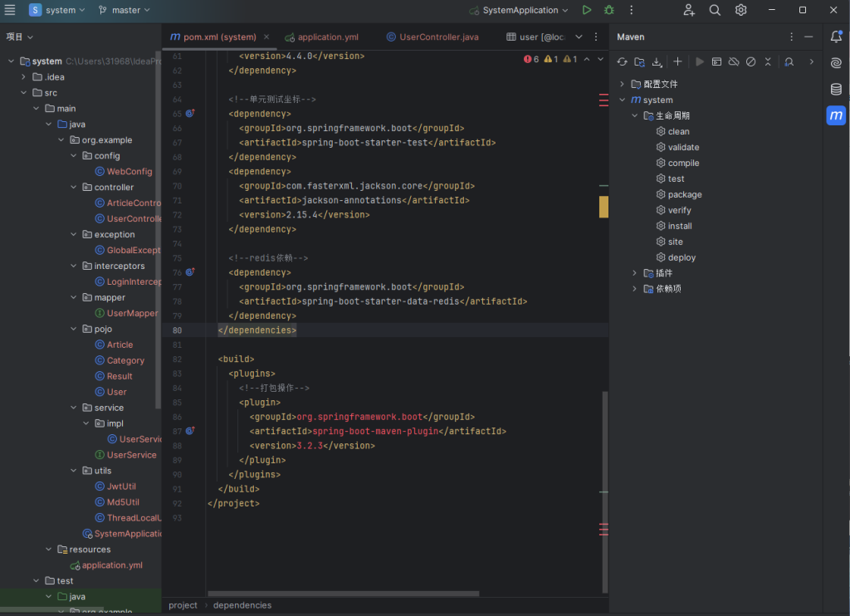This screenshot has width=850, height=616.
Task: Switch to the UserController.java tab
Action: 438,37
